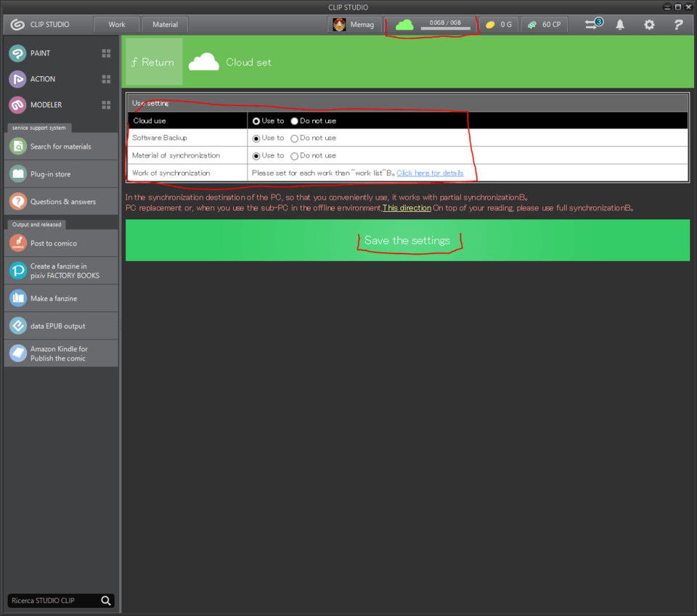Image resolution: width=697 pixels, height=616 pixels.
Task: Expand the grid menu next to ACTION
Action: (x=106, y=79)
